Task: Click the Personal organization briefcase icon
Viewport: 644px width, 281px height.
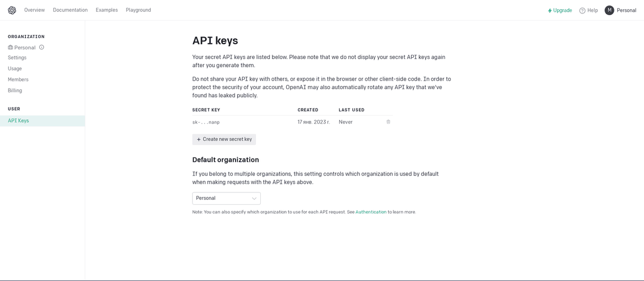Action: tap(10, 47)
